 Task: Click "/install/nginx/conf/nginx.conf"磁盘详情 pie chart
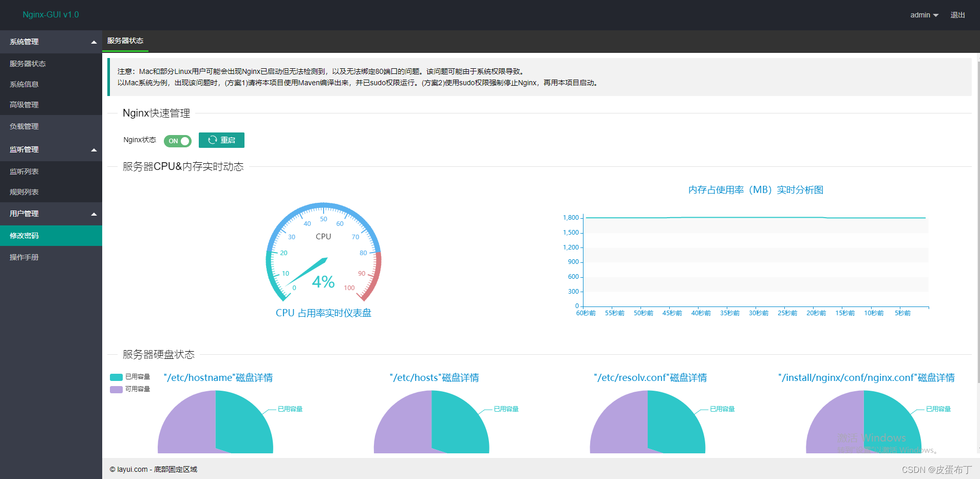click(864, 422)
